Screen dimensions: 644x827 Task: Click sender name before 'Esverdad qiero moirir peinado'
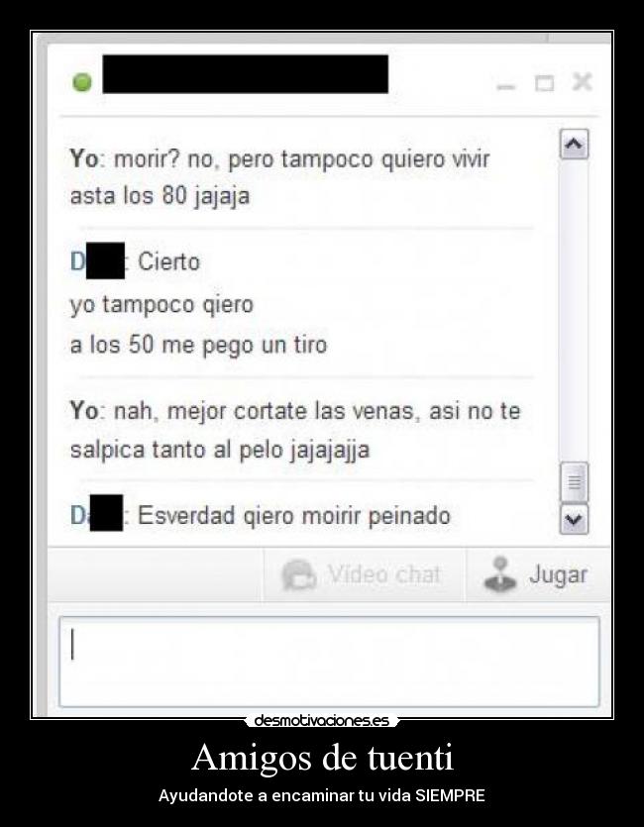pyautogui.click(x=99, y=514)
